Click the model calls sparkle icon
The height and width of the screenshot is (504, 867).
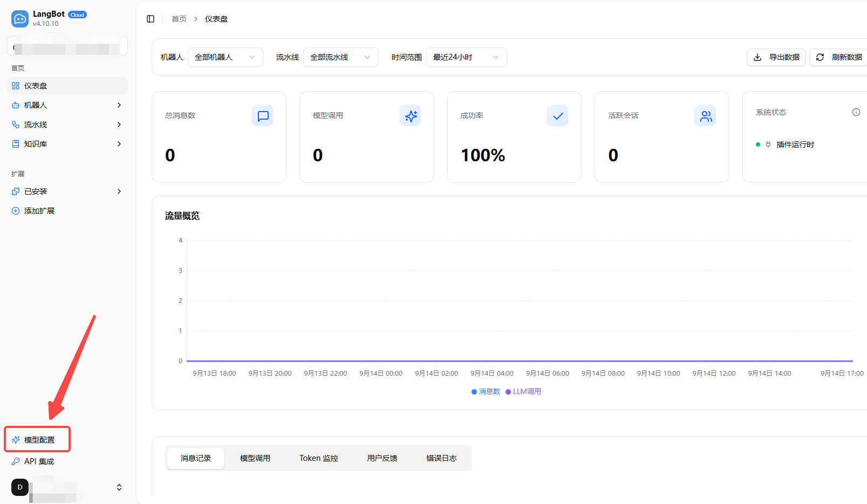point(411,115)
